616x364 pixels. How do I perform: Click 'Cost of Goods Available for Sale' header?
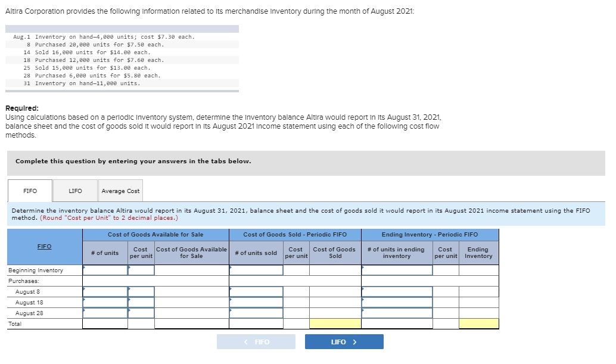click(155, 234)
